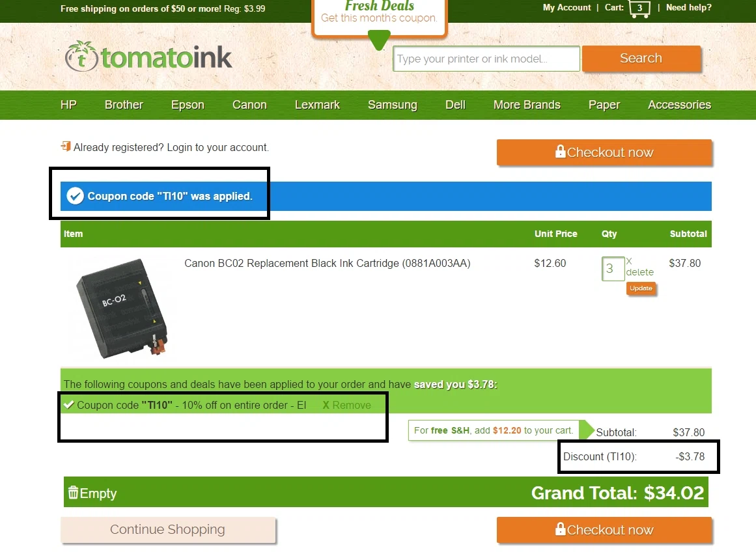Open the More Brands menu
The image size is (756, 554).
(x=527, y=105)
